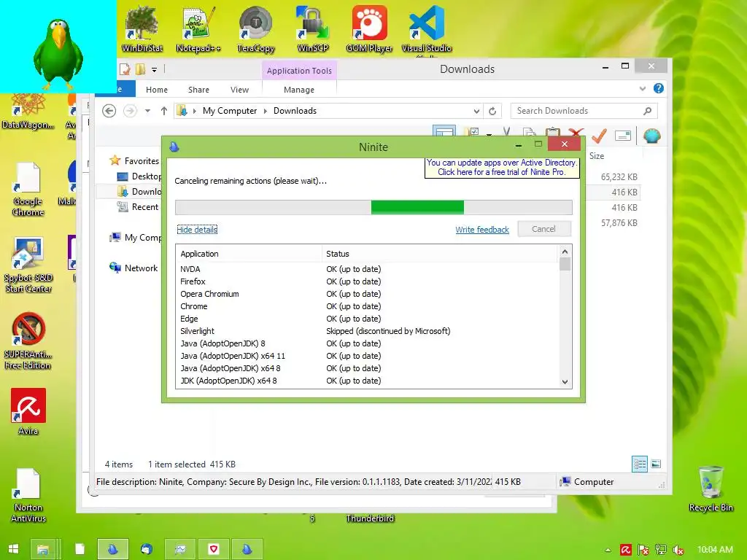This screenshot has height=560, width=747.
Task: Switch to large icons view in status bar
Action: click(656, 464)
